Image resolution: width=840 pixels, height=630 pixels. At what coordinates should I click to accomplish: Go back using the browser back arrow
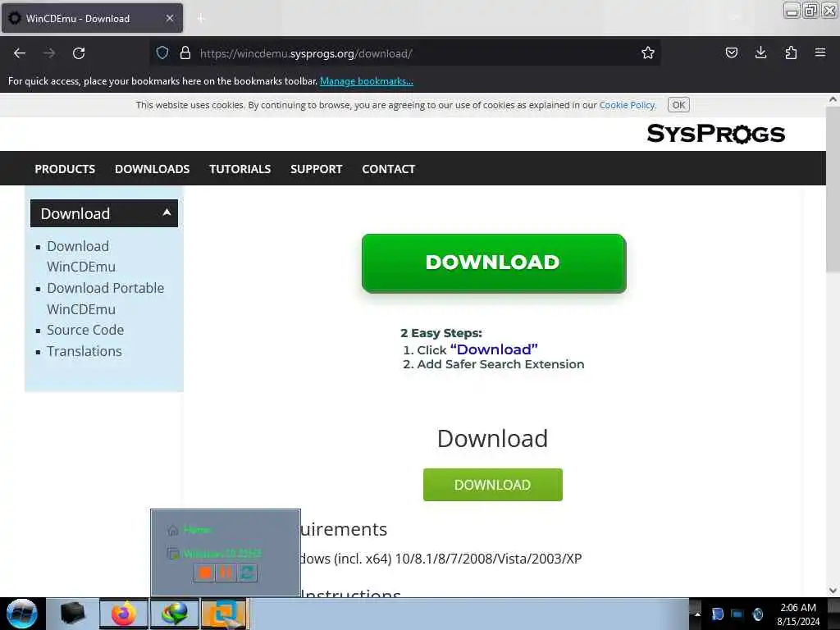point(20,53)
